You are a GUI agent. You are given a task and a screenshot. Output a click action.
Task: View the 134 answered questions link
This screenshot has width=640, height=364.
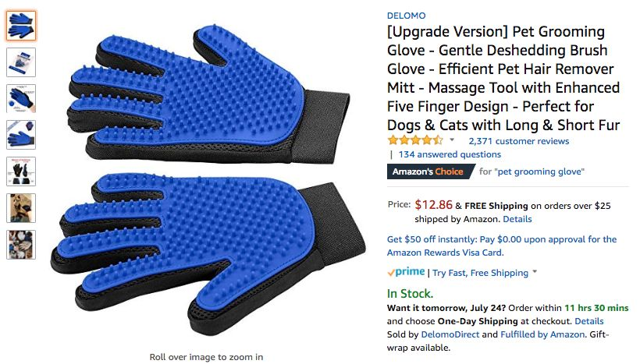450,154
